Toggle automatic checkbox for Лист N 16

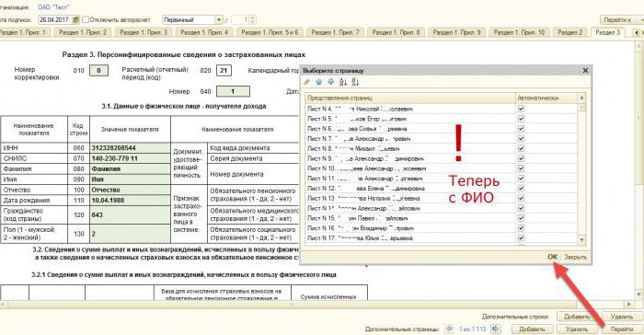tap(521, 228)
